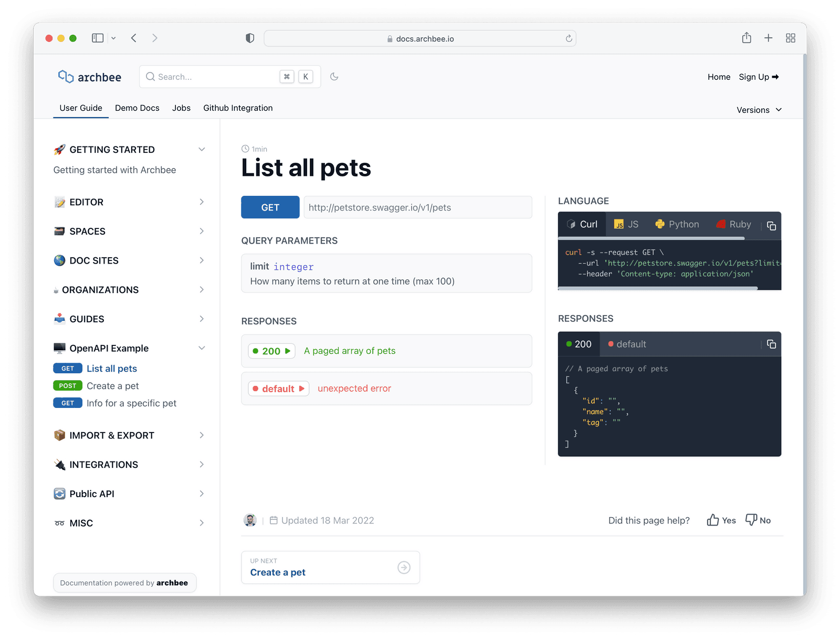
Task: Copy the responses JSON using copy icon
Action: [x=771, y=344]
